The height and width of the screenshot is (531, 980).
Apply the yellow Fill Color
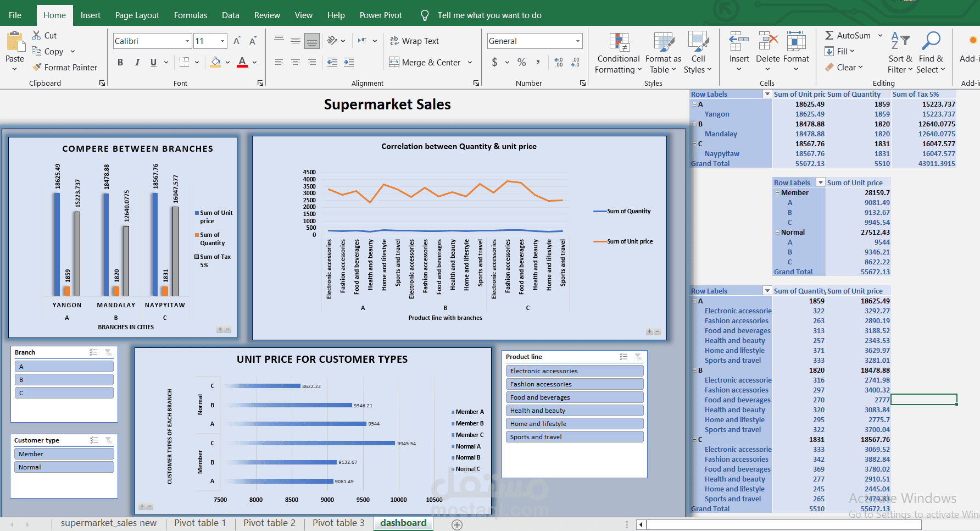pyautogui.click(x=216, y=62)
